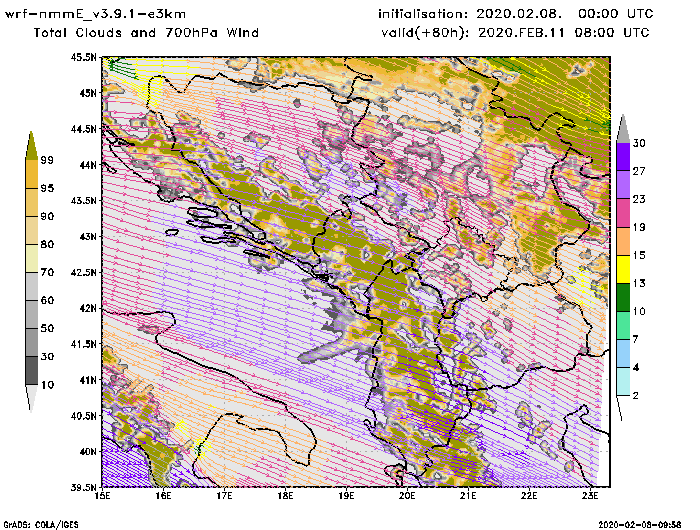Pick the mint green 7–10 wind legend swatch
Screen dimensions: 700x530
coord(623,326)
